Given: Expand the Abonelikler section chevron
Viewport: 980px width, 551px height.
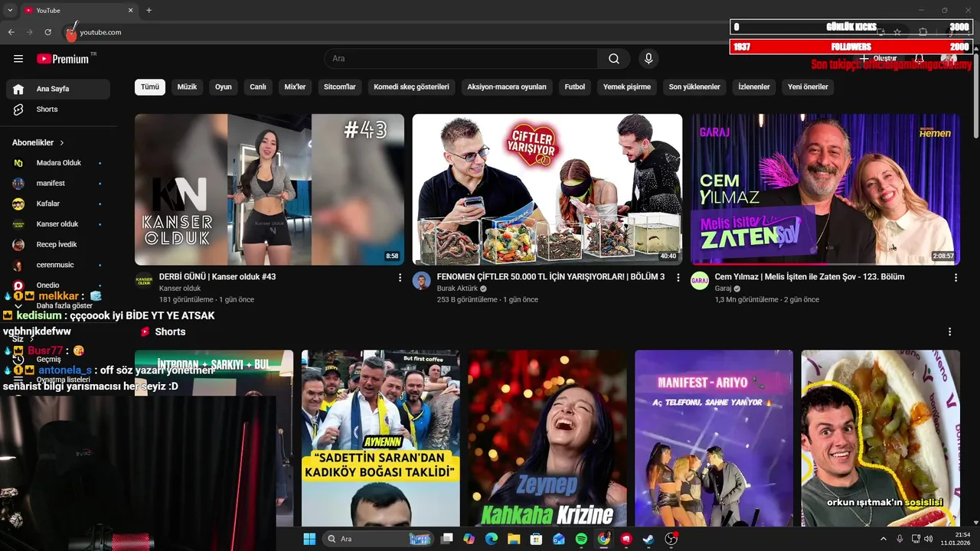Looking at the screenshot, I should [x=62, y=143].
